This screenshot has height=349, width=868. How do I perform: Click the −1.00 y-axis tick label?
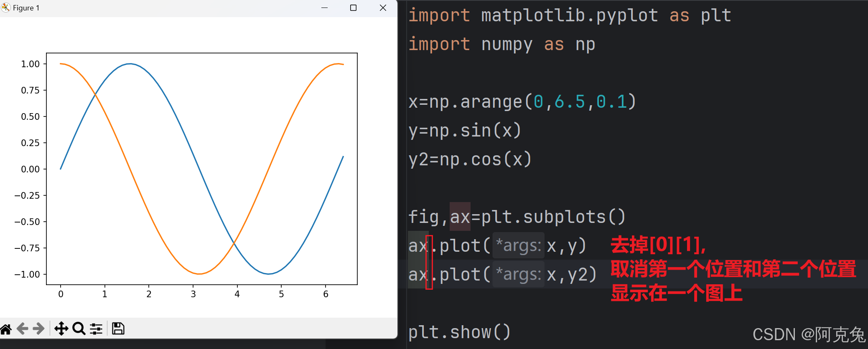[x=27, y=274]
